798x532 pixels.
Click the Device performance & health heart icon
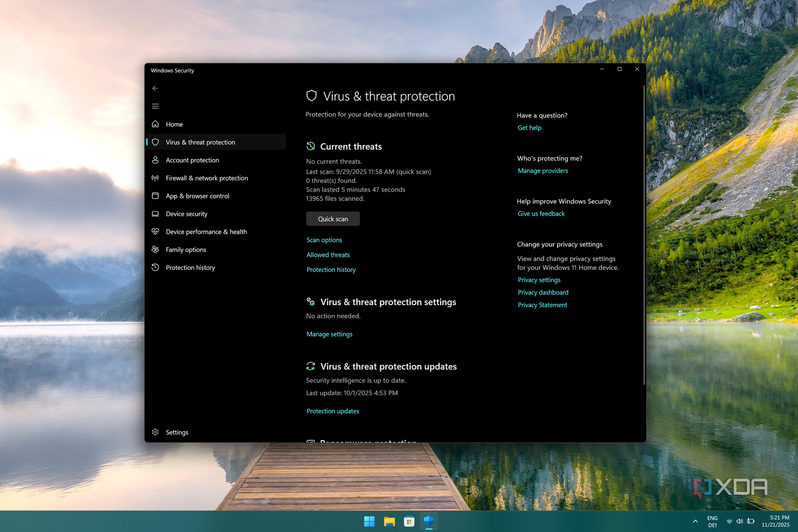click(x=155, y=231)
